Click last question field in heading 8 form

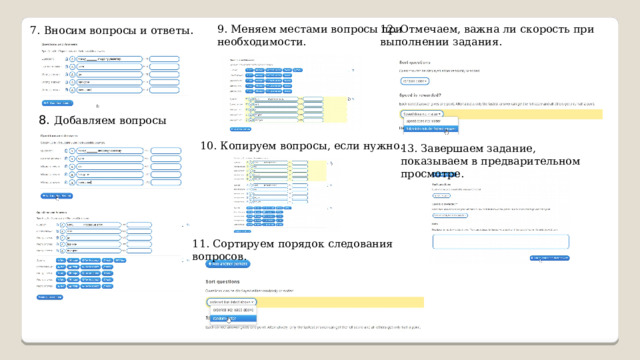coord(109,182)
